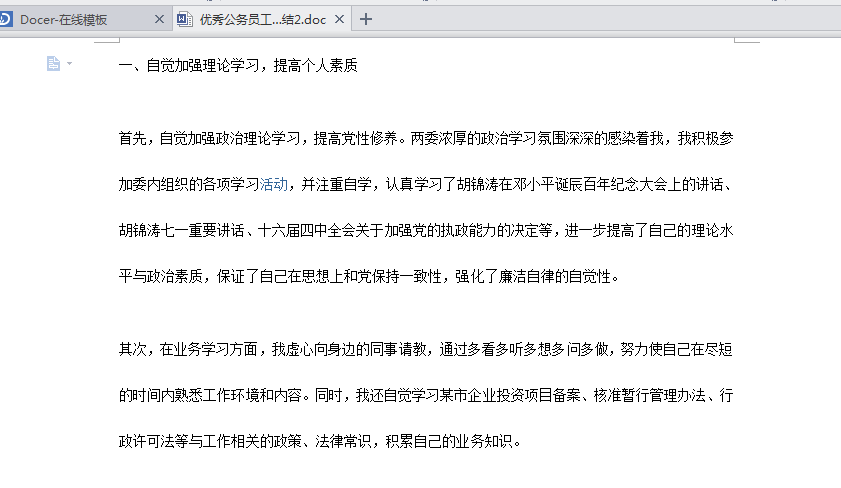Click the Docer logo icon on the tab
Viewport: 841px width, 488px height.
(5, 19)
